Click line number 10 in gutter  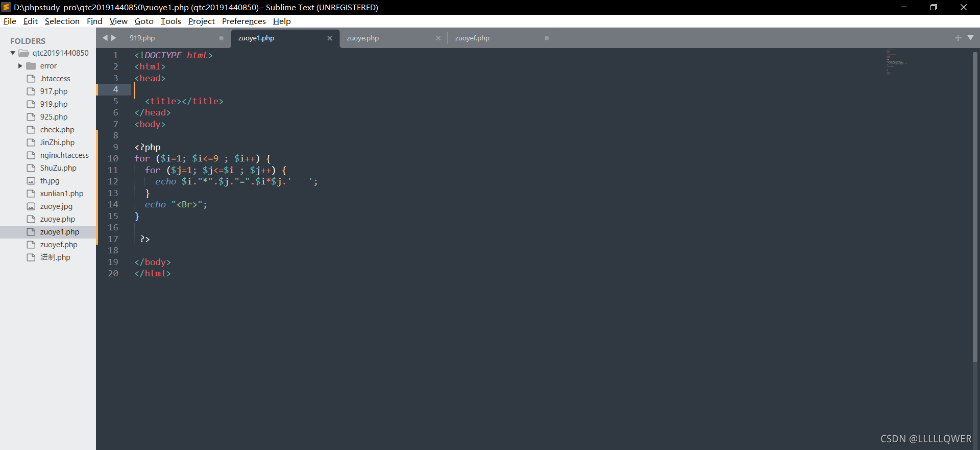113,158
